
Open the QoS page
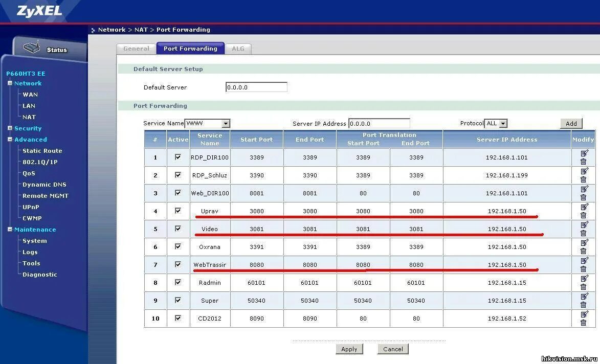pyautogui.click(x=29, y=173)
